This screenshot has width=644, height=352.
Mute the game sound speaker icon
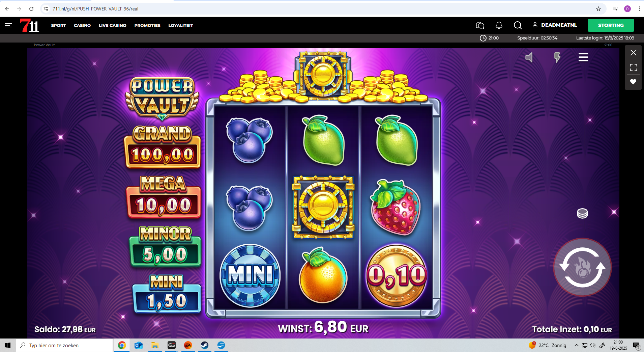529,57
